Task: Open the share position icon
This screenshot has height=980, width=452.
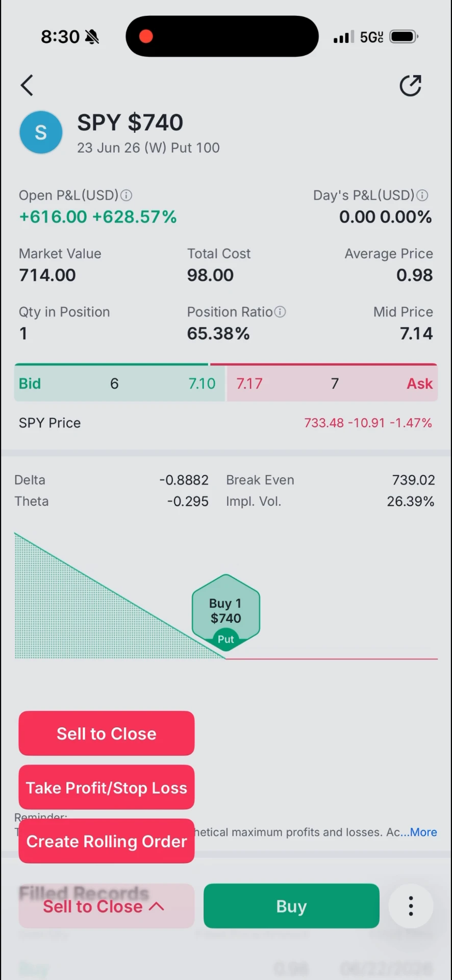Action: 411,85
